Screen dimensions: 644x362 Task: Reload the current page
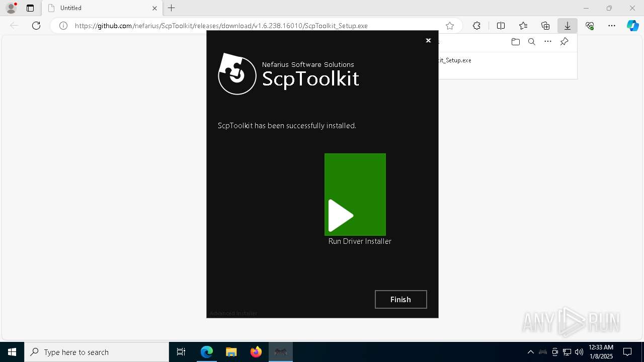tap(36, 26)
